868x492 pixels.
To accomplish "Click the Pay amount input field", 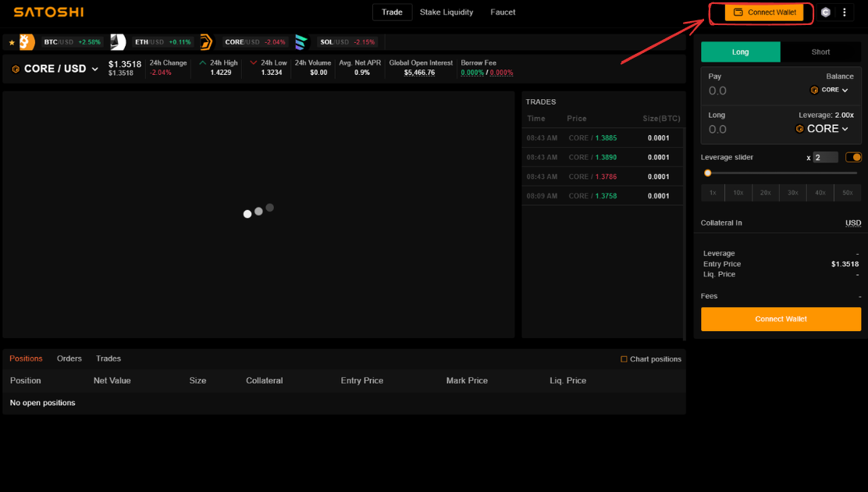I will point(749,91).
